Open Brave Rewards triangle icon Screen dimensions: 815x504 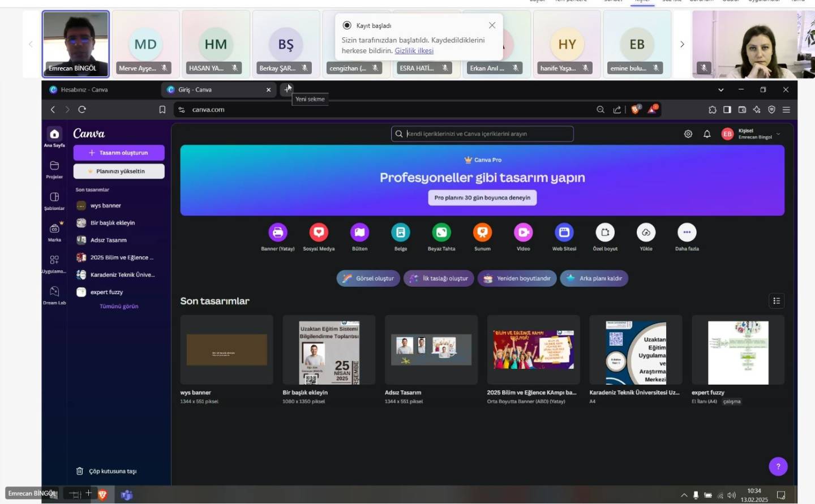coord(652,109)
